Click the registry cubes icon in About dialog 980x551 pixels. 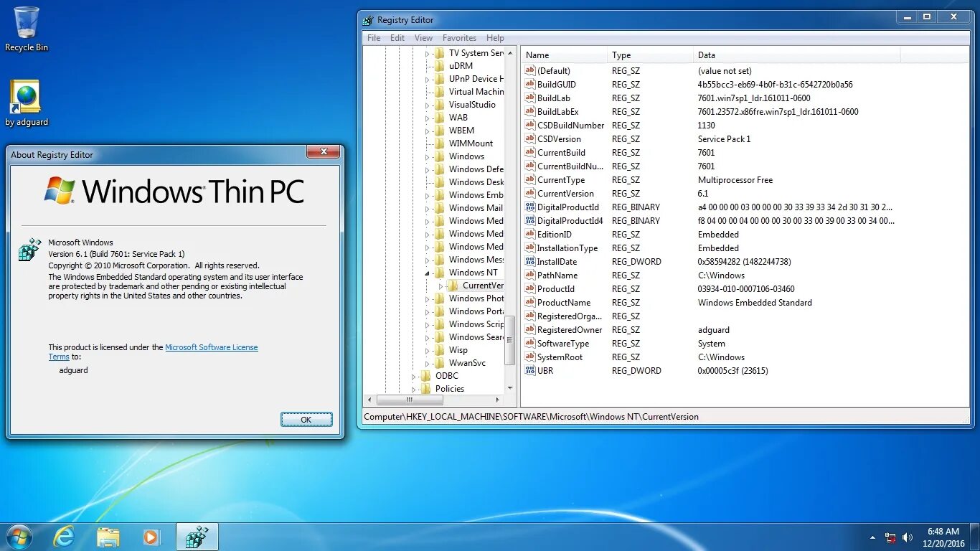tap(30, 249)
